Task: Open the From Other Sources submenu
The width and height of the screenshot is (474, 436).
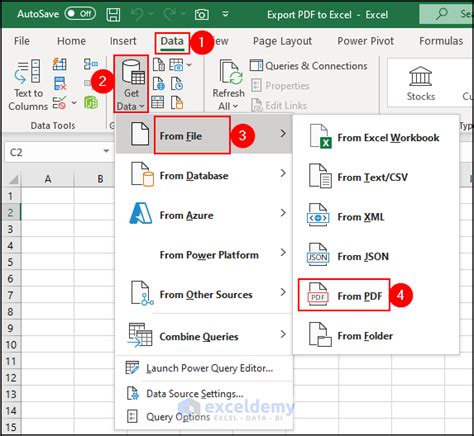Action: tap(204, 294)
